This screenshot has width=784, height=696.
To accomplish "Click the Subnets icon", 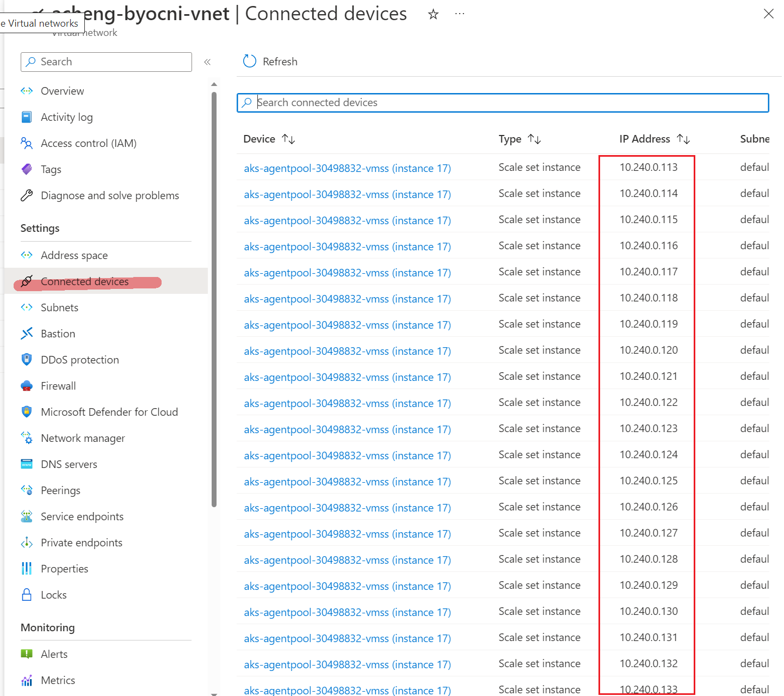I will pyautogui.click(x=27, y=307).
